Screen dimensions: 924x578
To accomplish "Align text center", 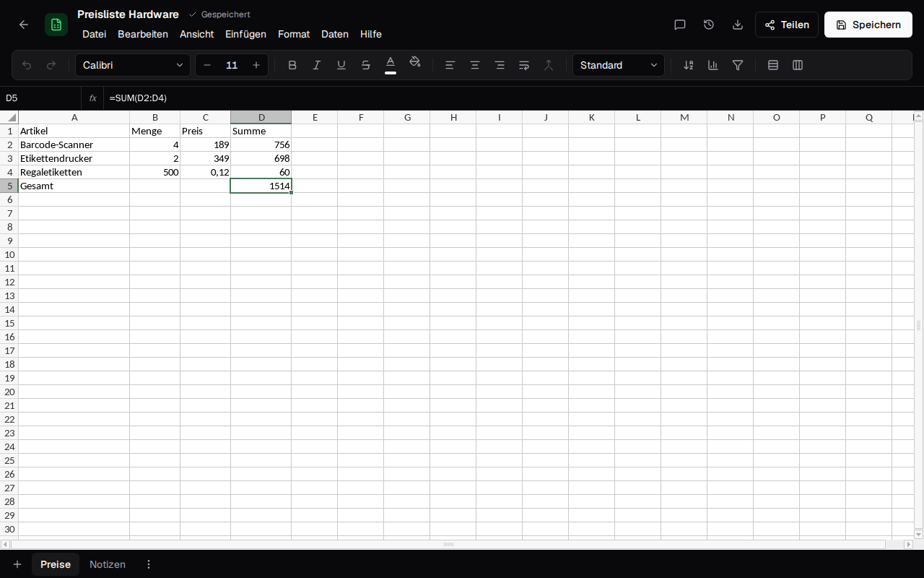I will 475,65.
